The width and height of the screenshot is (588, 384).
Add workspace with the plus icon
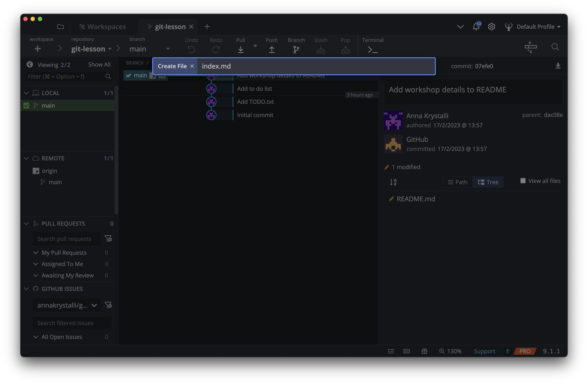tap(38, 49)
